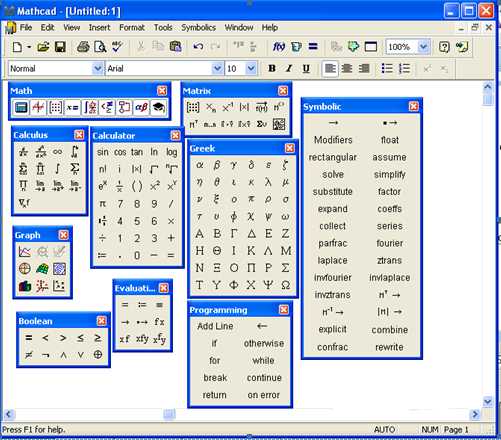Click the horizontal scrollbar thumb
The height and width of the screenshot is (440, 501).
169,414
